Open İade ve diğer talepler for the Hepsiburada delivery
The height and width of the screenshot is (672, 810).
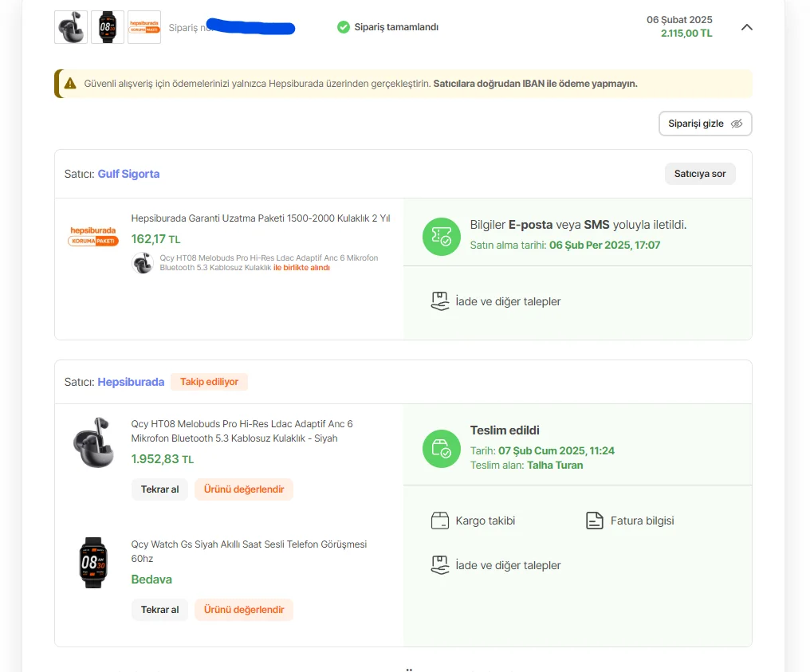[x=496, y=565]
